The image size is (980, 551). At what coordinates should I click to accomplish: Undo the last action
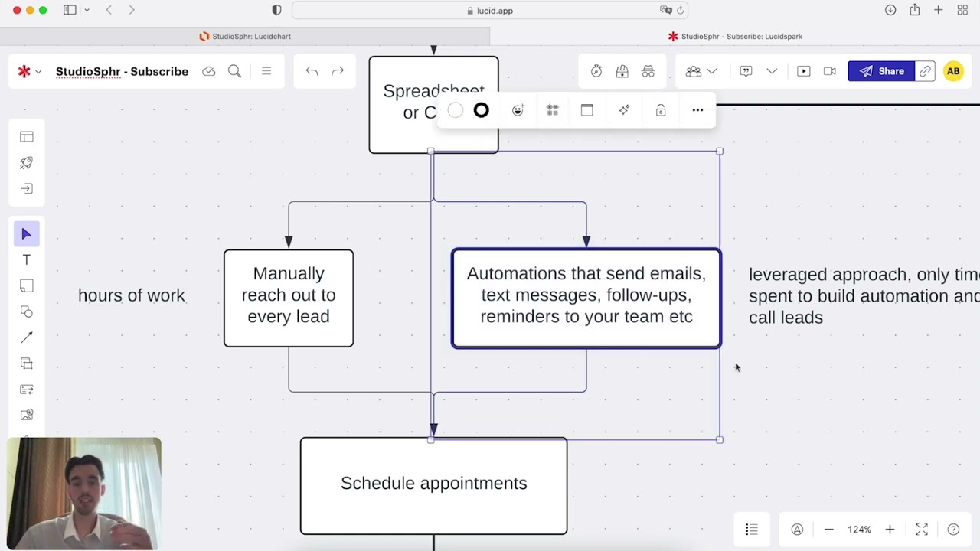pyautogui.click(x=312, y=71)
